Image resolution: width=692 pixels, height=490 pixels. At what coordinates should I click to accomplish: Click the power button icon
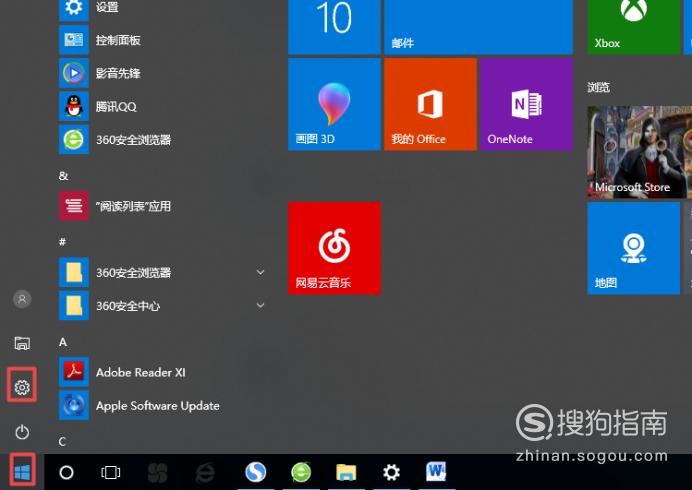click(22, 432)
